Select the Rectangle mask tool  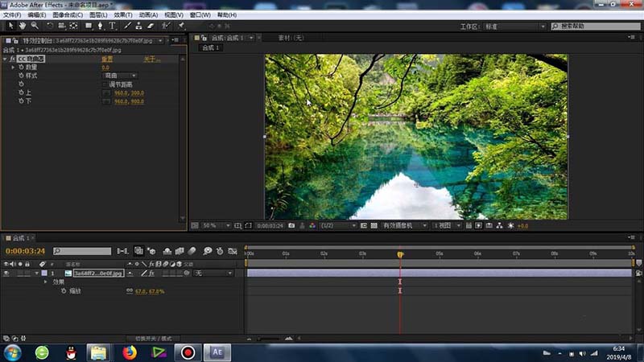89,26
